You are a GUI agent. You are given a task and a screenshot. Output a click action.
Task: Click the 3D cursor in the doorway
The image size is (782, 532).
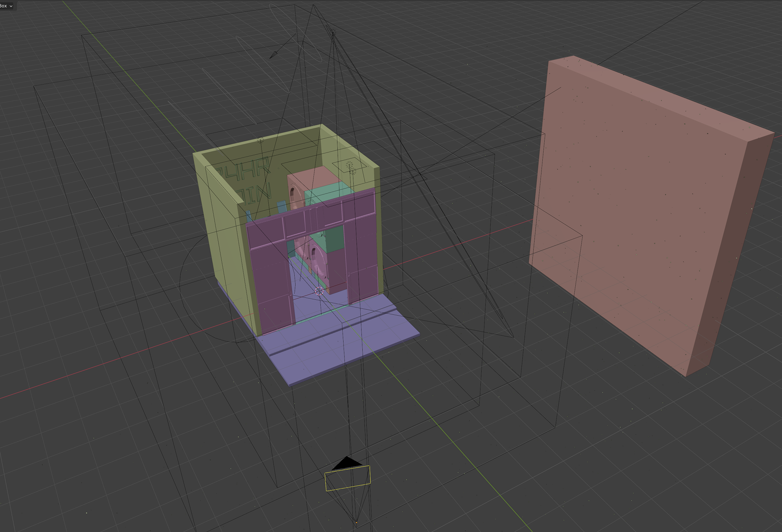[319, 291]
